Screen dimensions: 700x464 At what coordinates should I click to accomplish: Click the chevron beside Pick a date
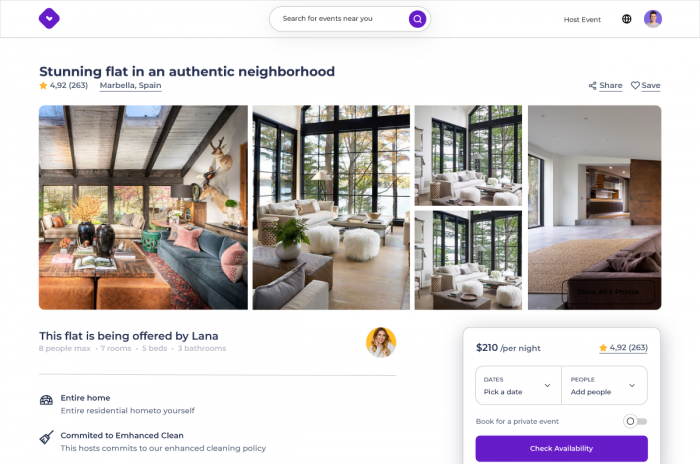pyautogui.click(x=547, y=385)
